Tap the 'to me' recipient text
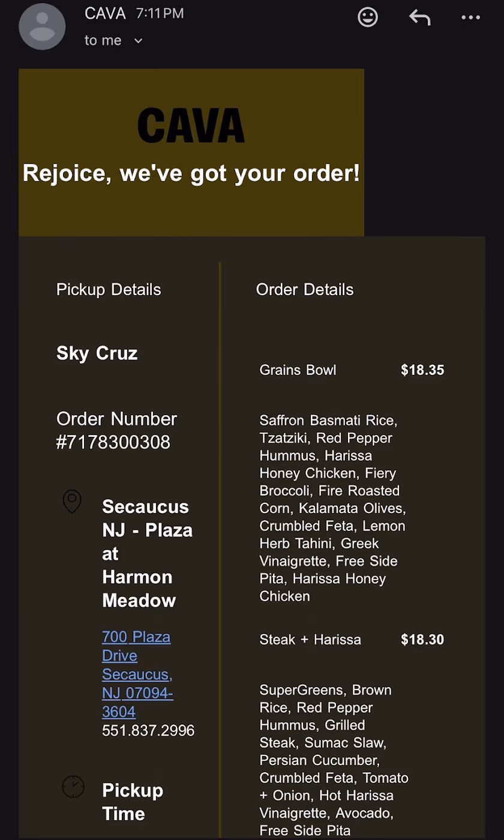This screenshot has height=840, width=504. pos(103,41)
